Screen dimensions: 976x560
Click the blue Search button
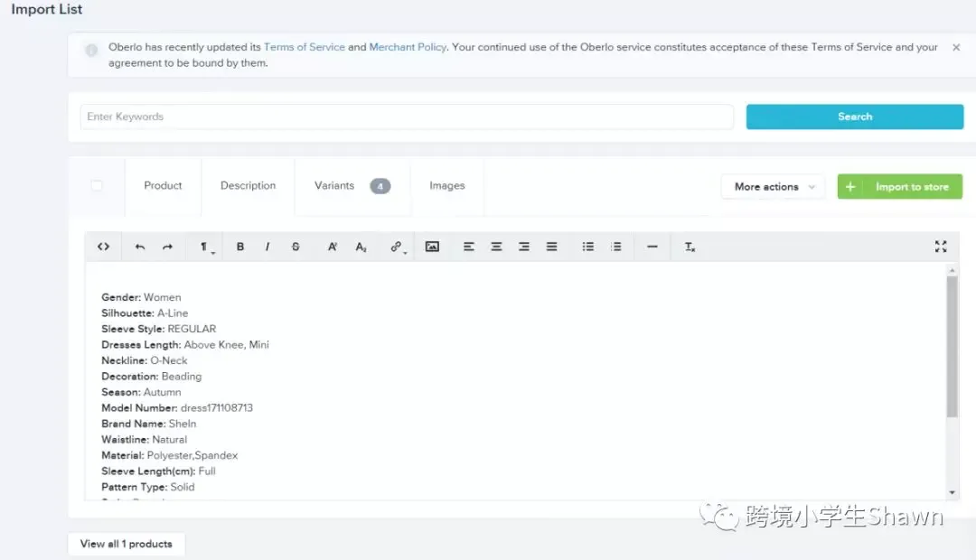click(x=855, y=117)
